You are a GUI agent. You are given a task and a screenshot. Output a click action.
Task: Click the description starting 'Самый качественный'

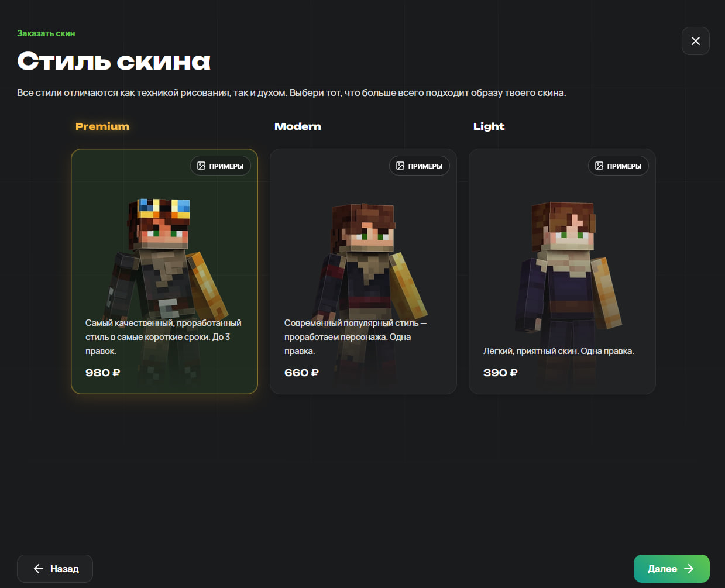163,337
